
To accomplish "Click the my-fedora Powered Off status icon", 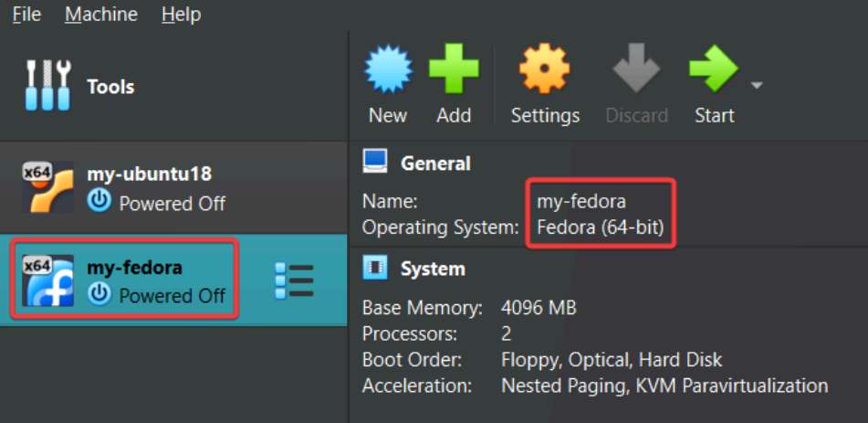I will pyautogui.click(x=99, y=295).
